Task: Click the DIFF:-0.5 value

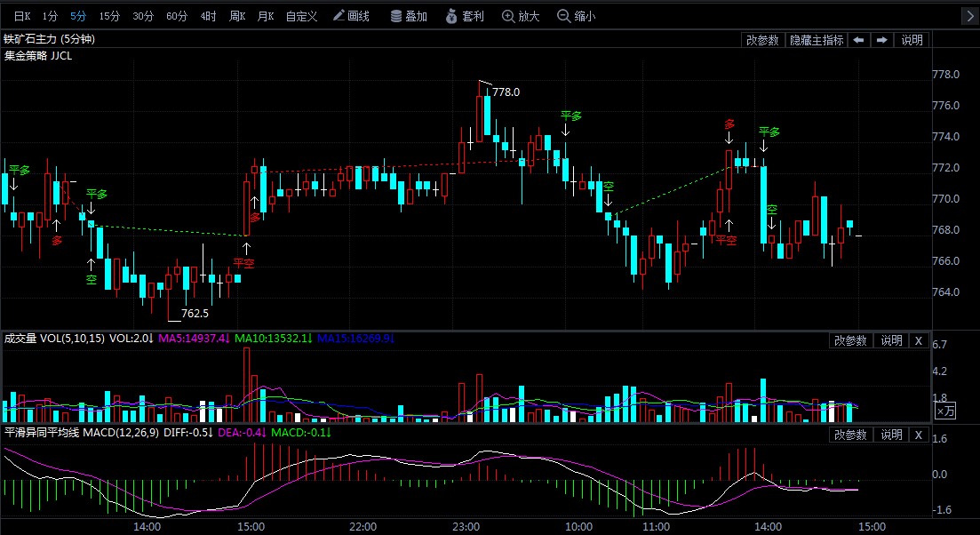Action: (x=189, y=433)
